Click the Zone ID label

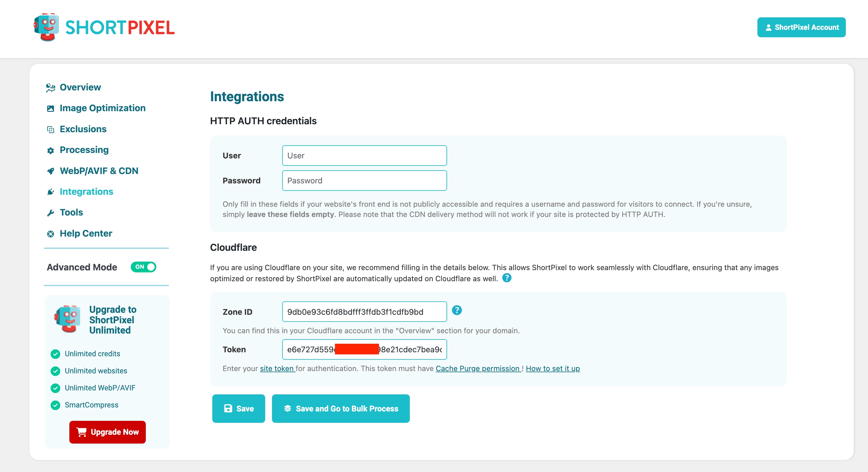237,312
